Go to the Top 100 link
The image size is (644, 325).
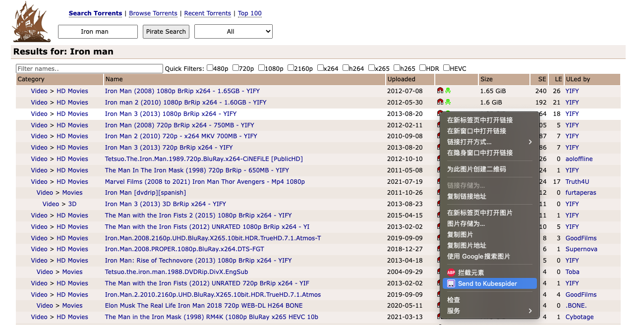[250, 13]
